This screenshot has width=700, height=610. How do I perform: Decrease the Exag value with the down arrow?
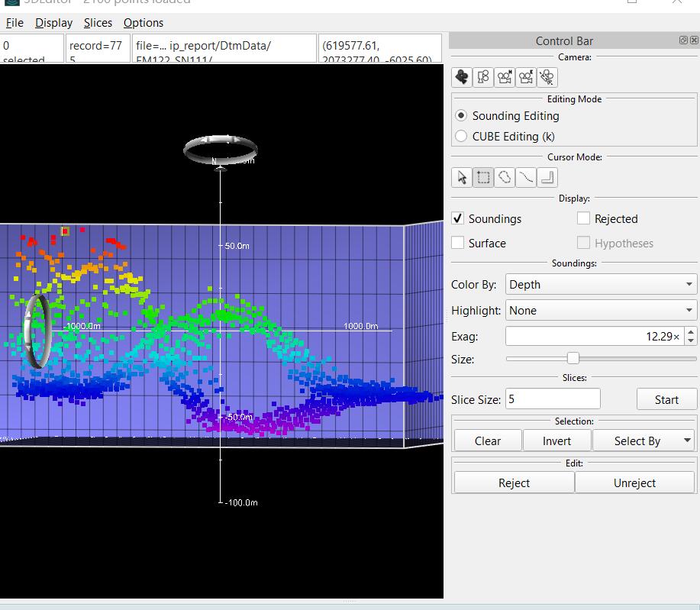691,341
